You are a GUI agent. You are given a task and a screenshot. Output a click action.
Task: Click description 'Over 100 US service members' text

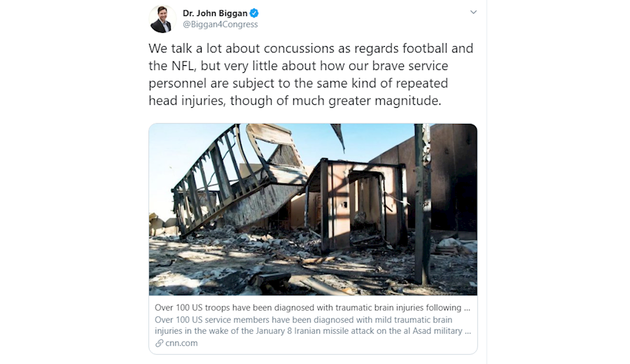point(303,320)
